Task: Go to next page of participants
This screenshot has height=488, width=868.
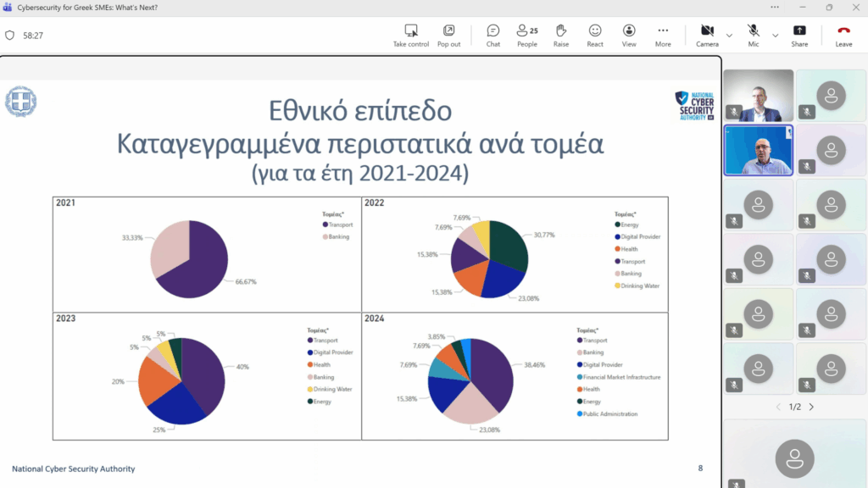Action: (x=811, y=407)
